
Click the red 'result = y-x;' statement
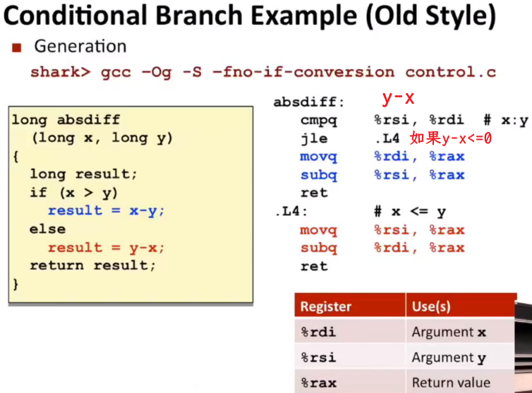click(107, 248)
